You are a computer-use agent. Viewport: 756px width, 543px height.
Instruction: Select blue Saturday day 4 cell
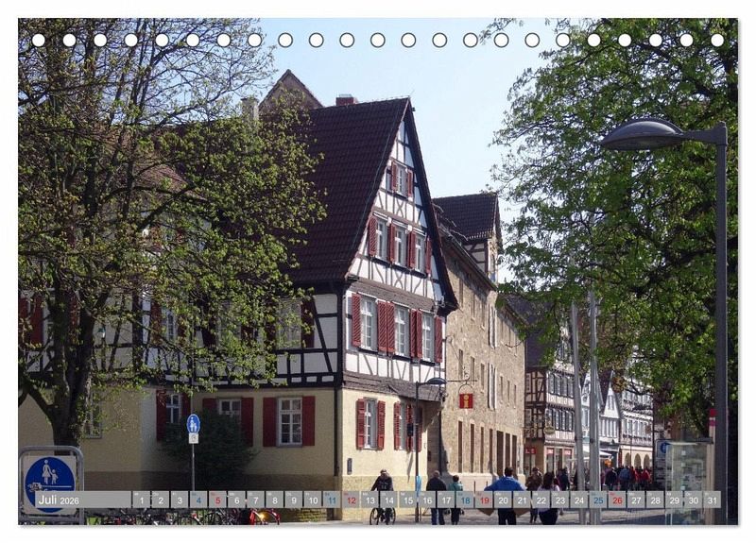point(198,500)
